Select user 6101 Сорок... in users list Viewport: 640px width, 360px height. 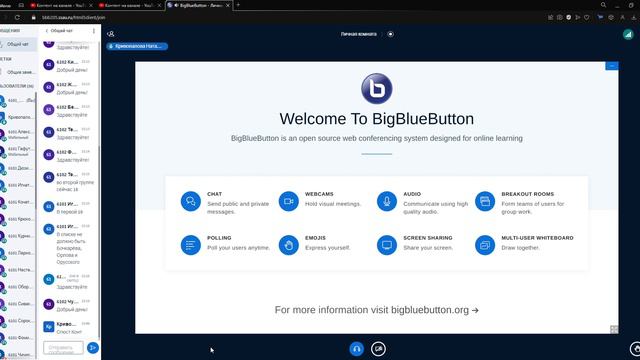(x=17, y=321)
